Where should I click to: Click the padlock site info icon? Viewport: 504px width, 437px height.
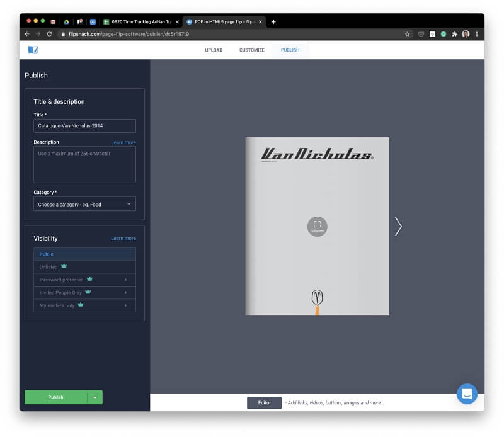coord(63,34)
